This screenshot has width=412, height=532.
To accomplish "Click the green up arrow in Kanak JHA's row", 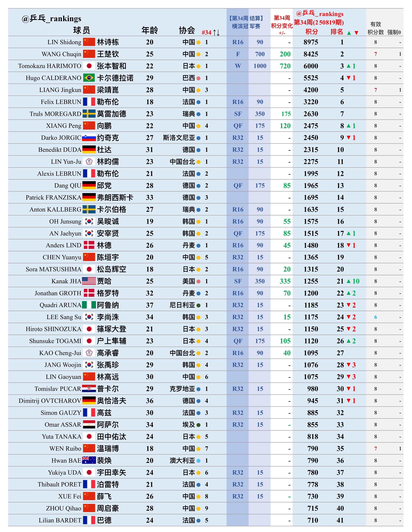I will pos(349,281).
